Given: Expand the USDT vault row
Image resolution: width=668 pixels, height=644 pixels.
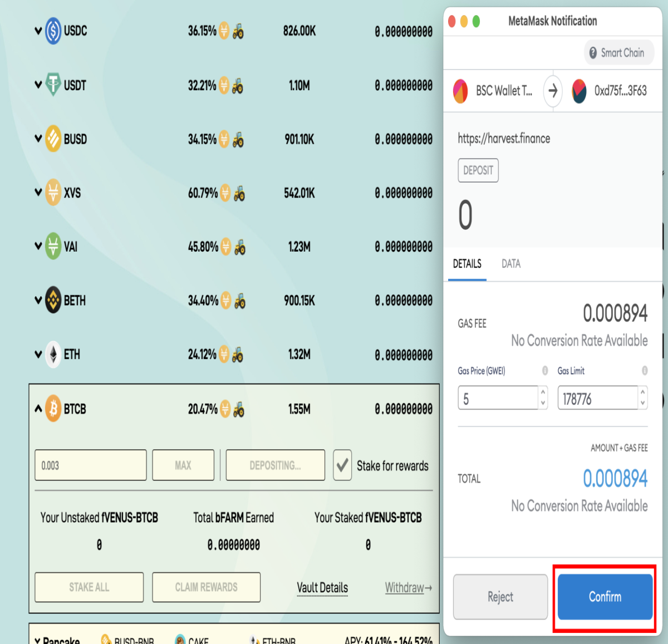Looking at the screenshot, I should (38, 85).
